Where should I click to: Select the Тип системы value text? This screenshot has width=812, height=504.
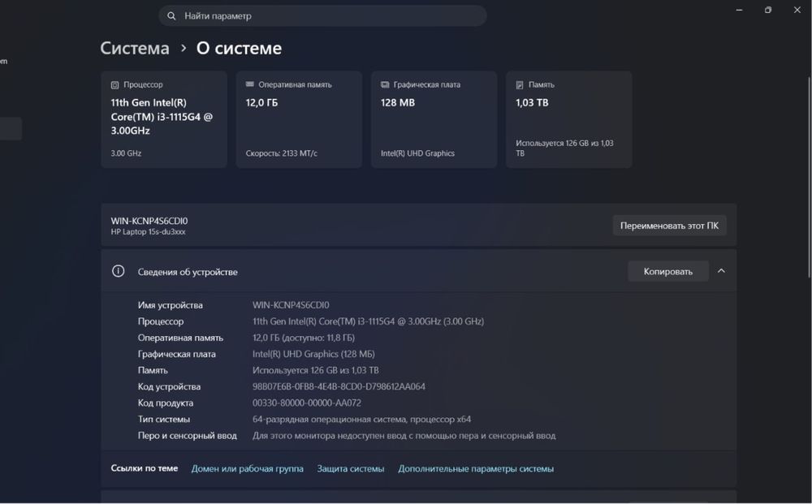click(361, 419)
